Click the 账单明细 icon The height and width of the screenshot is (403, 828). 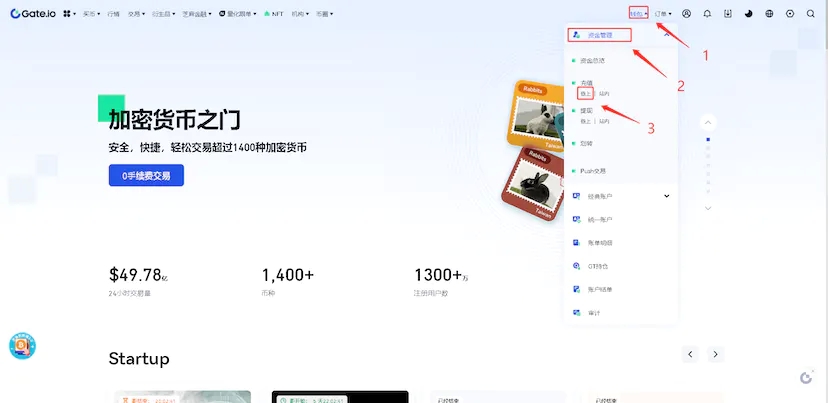[x=576, y=242]
